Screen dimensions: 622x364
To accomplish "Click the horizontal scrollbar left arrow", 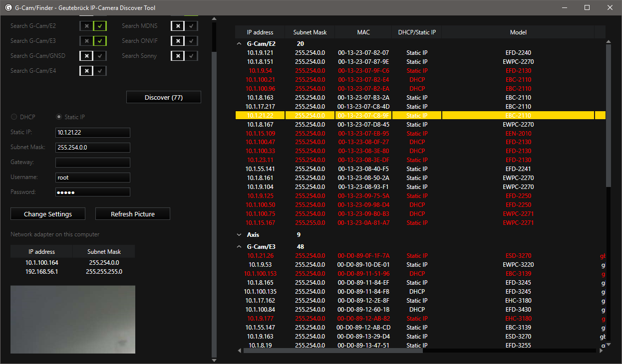I will pos(239,351).
